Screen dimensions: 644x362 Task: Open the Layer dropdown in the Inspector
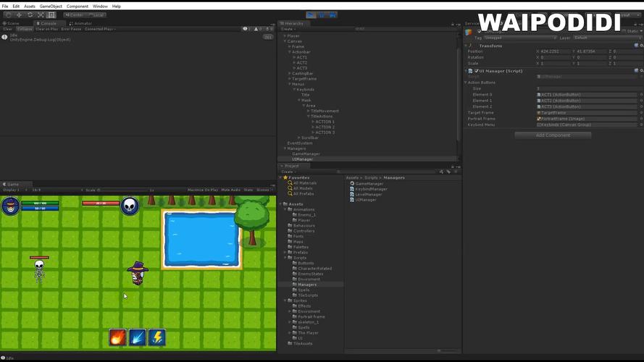click(604, 38)
